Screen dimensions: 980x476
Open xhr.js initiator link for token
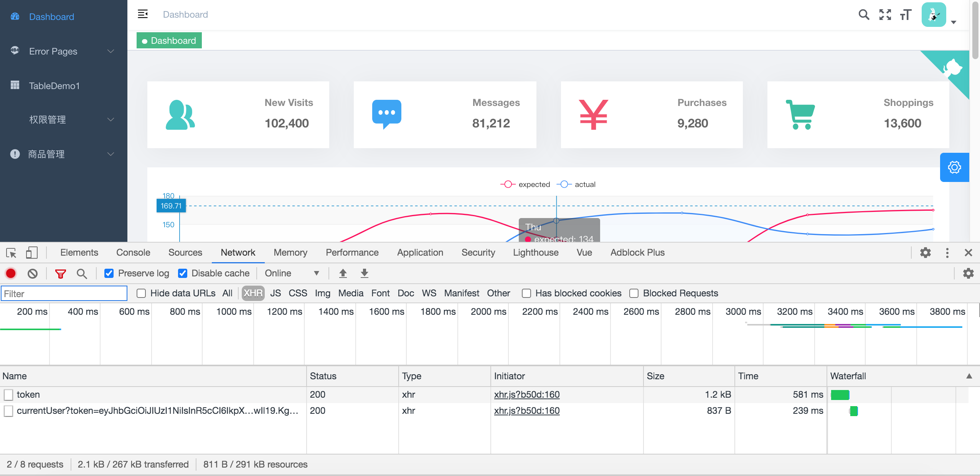coord(526,395)
